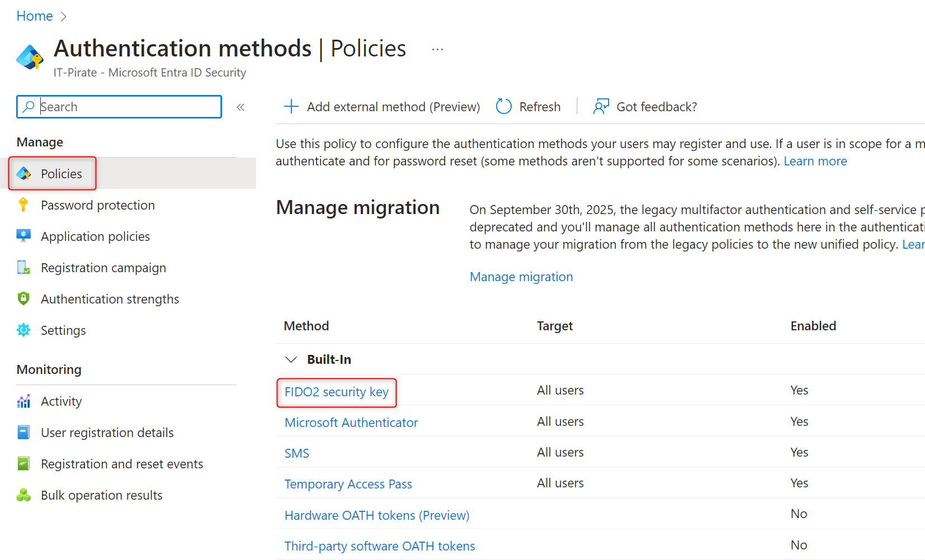
Task: Click the User registration details icon
Action: (23, 433)
